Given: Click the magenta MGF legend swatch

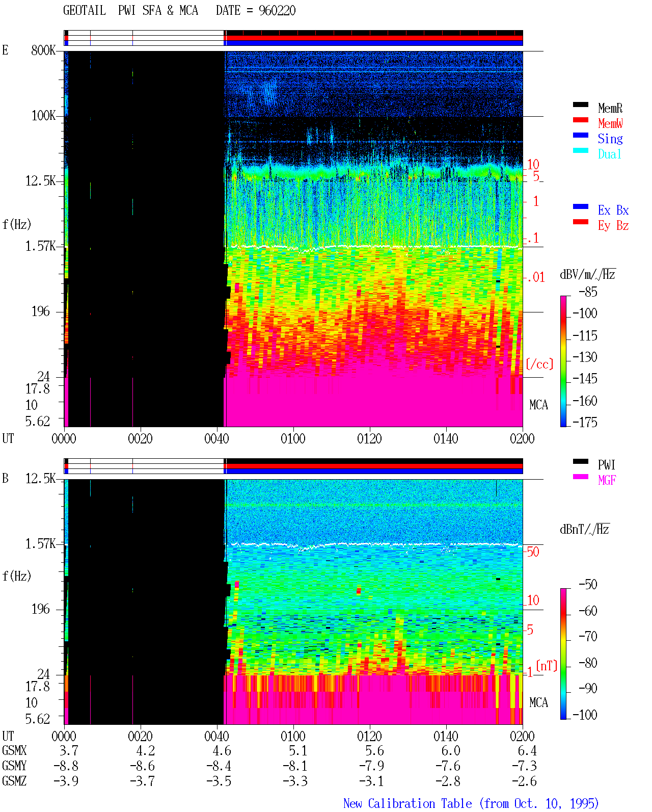Looking at the screenshot, I should click(581, 477).
